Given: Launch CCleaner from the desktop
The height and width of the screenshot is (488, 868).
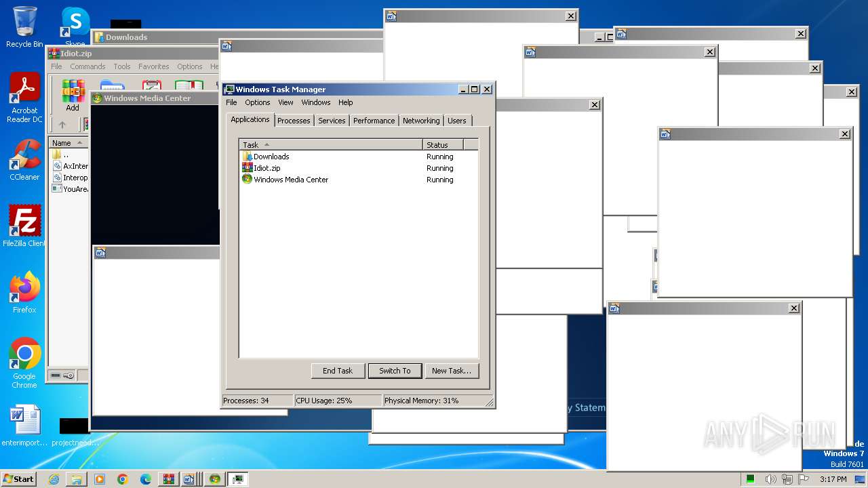Looking at the screenshot, I should (24, 160).
